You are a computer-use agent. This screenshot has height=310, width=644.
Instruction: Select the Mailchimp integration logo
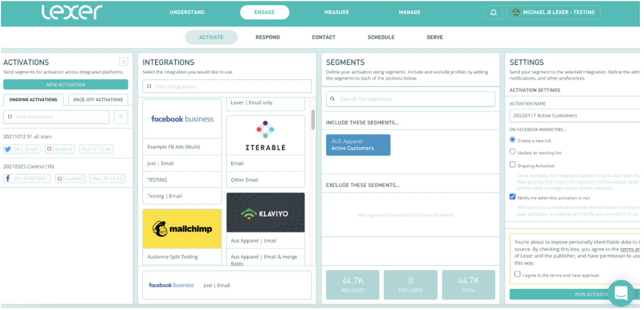tap(182, 229)
